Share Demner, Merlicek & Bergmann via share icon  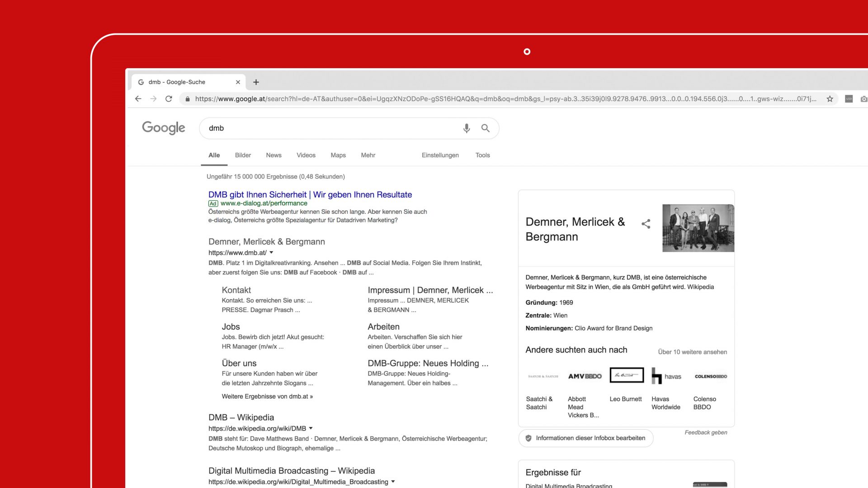[x=646, y=224]
